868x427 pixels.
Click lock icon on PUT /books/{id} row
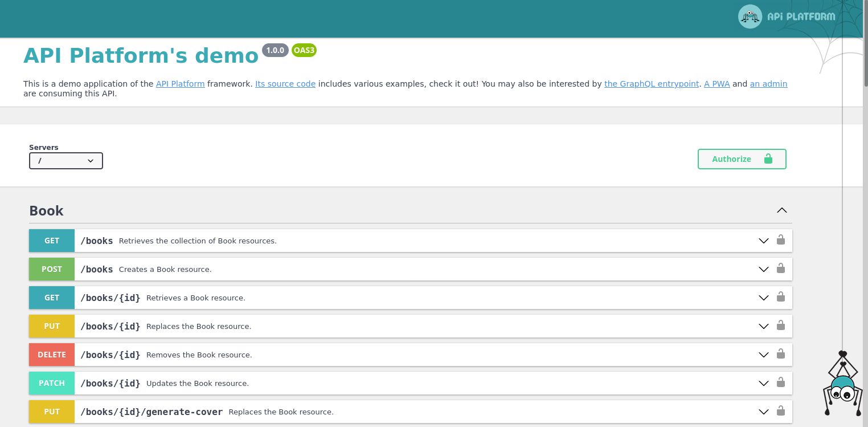tap(781, 326)
